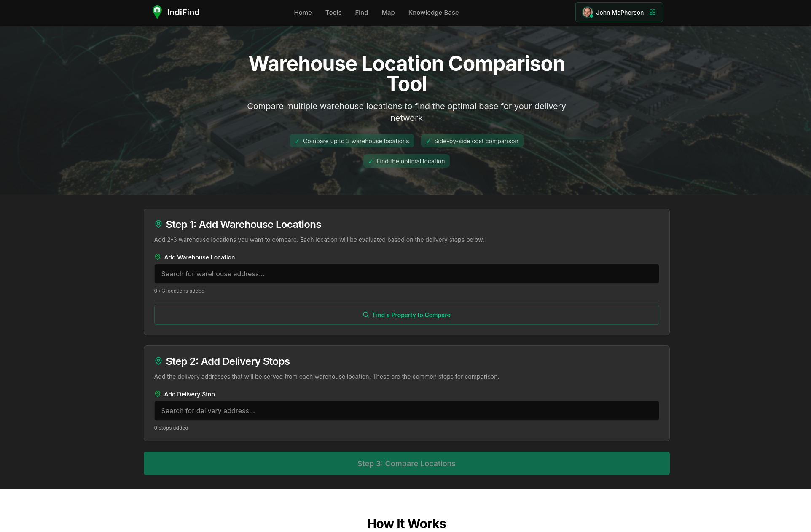Open the Knowledge Base page
The height and width of the screenshot is (532, 811).
click(x=433, y=12)
